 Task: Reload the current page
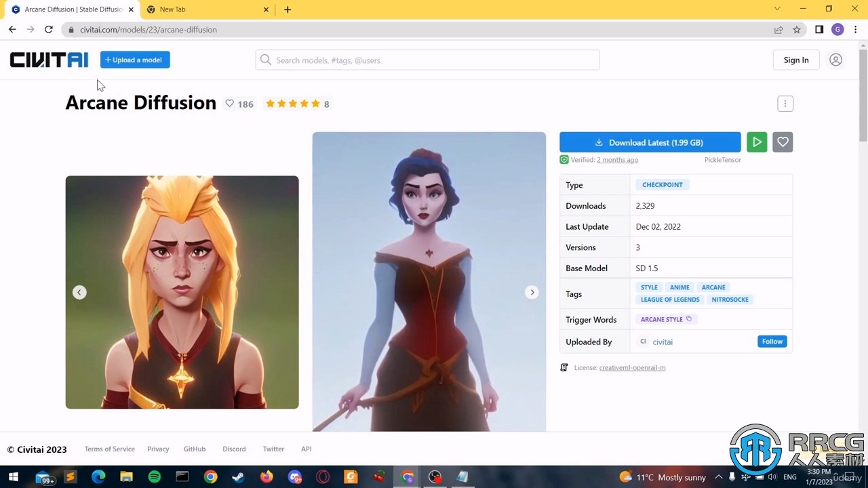[x=49, y=29]
